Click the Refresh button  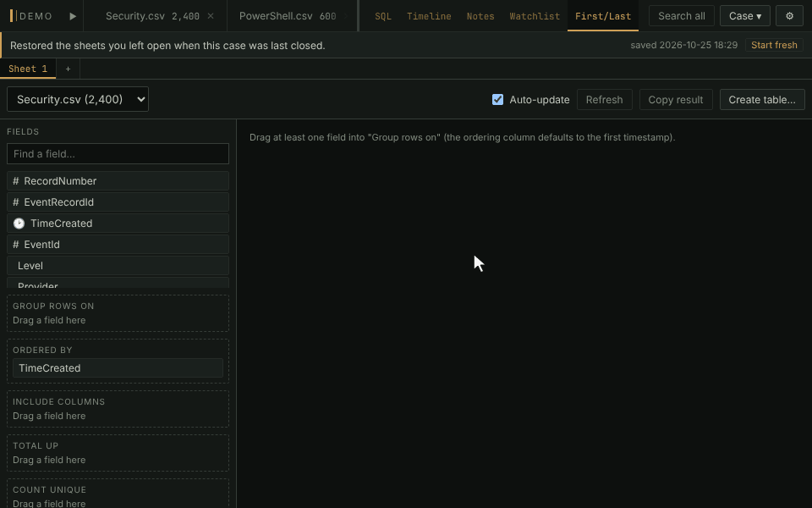(x=604, y=100)
